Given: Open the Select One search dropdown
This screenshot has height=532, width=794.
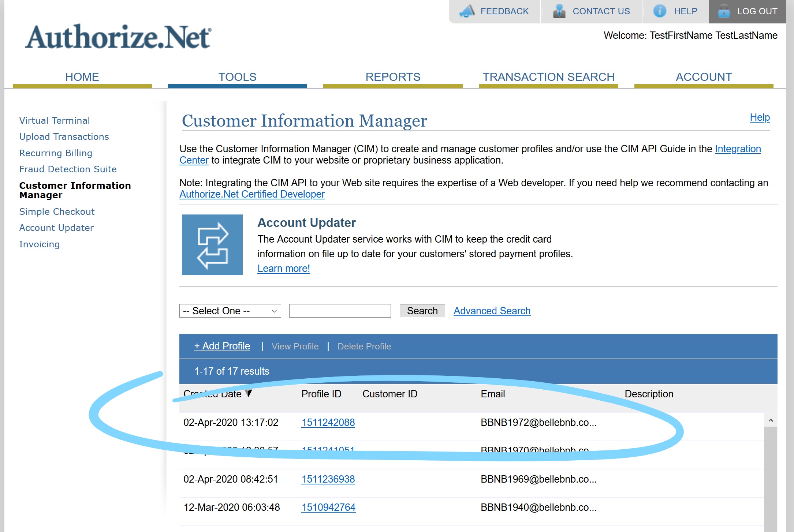Looking at the screenshot, I should click(229, 311).
